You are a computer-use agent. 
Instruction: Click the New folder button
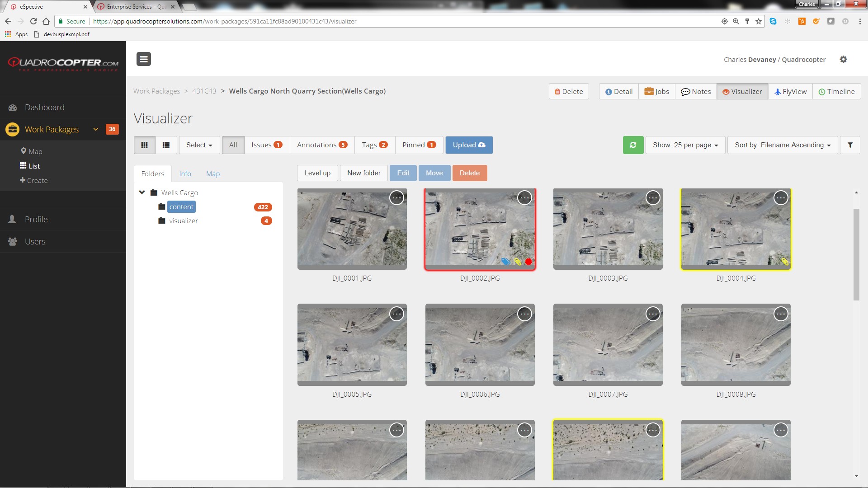[363, 173]
